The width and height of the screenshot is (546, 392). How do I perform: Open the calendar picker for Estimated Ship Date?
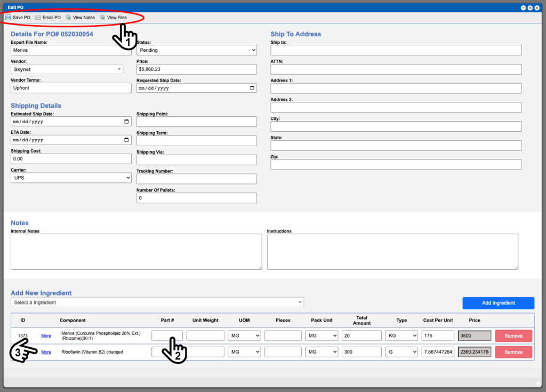pyautogui.click(x=126, y=122)
